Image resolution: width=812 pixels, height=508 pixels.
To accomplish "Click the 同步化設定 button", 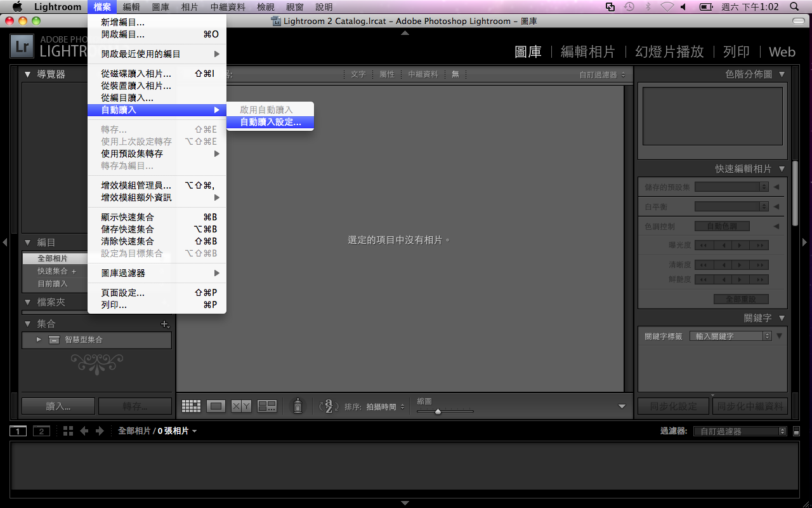I will (x=673, y=406).
